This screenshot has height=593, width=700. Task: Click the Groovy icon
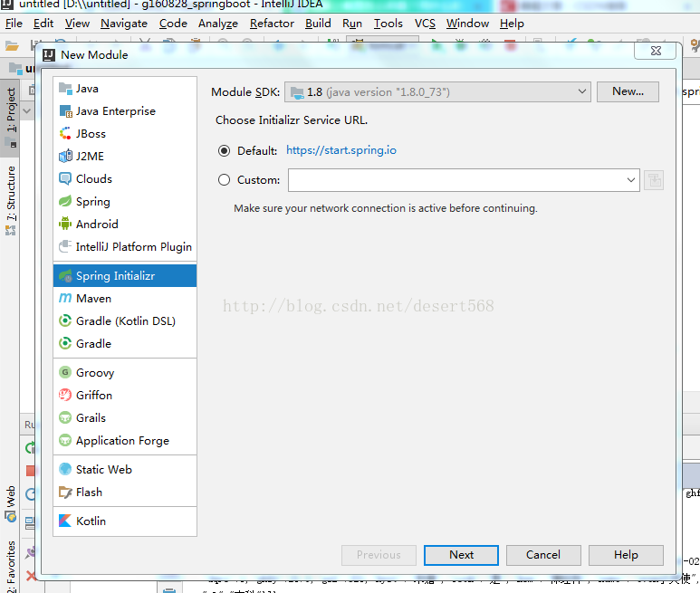[x=65, y=372]
